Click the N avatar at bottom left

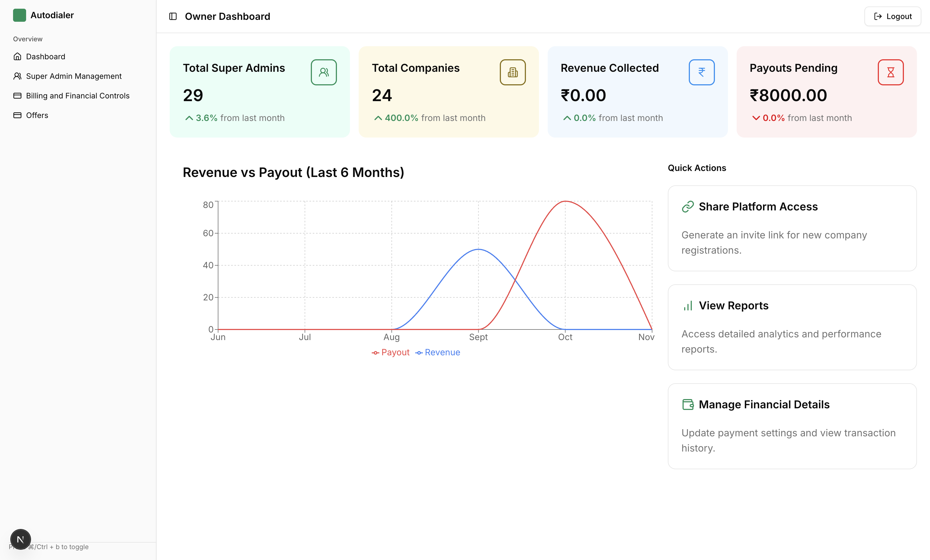pos(21,539)
